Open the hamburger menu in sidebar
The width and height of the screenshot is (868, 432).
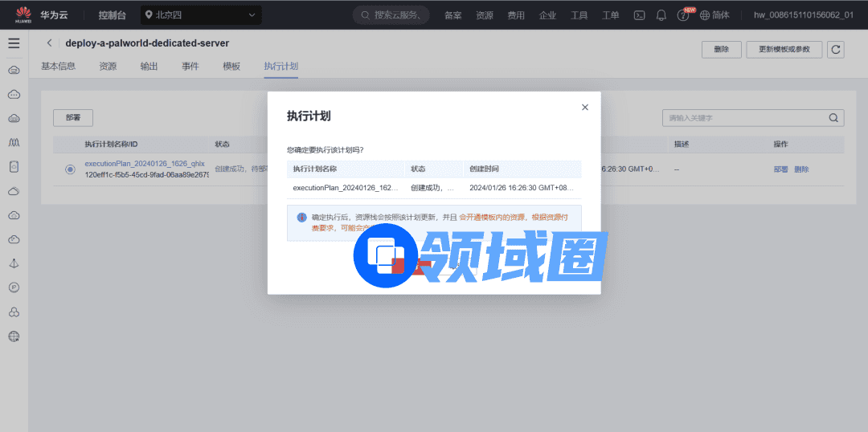coord(14,43)
